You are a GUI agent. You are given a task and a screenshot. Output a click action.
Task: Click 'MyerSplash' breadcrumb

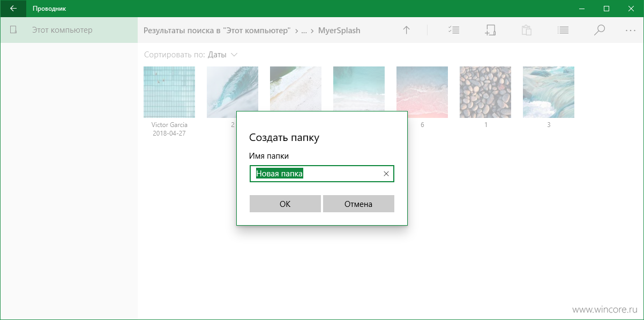[x=339, y=31]
